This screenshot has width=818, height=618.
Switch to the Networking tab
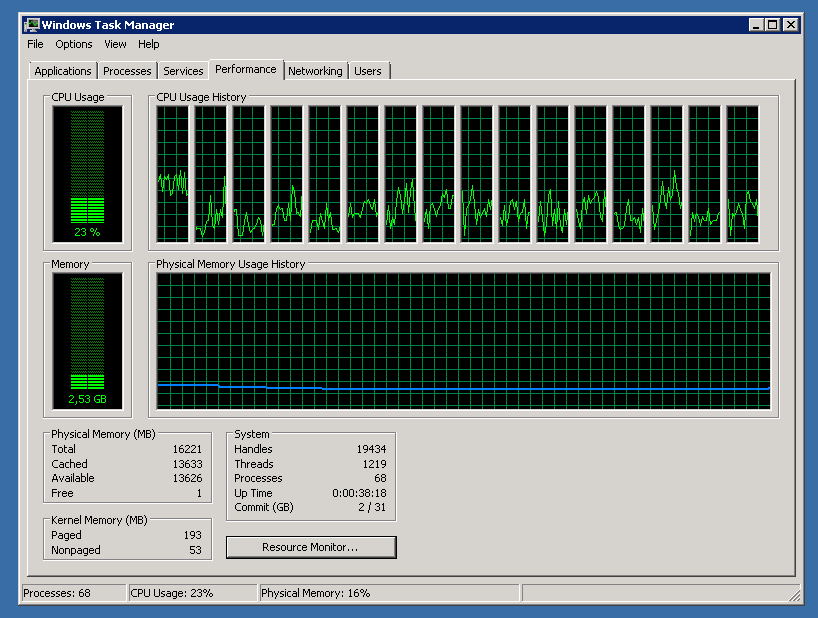coord(315,71)
